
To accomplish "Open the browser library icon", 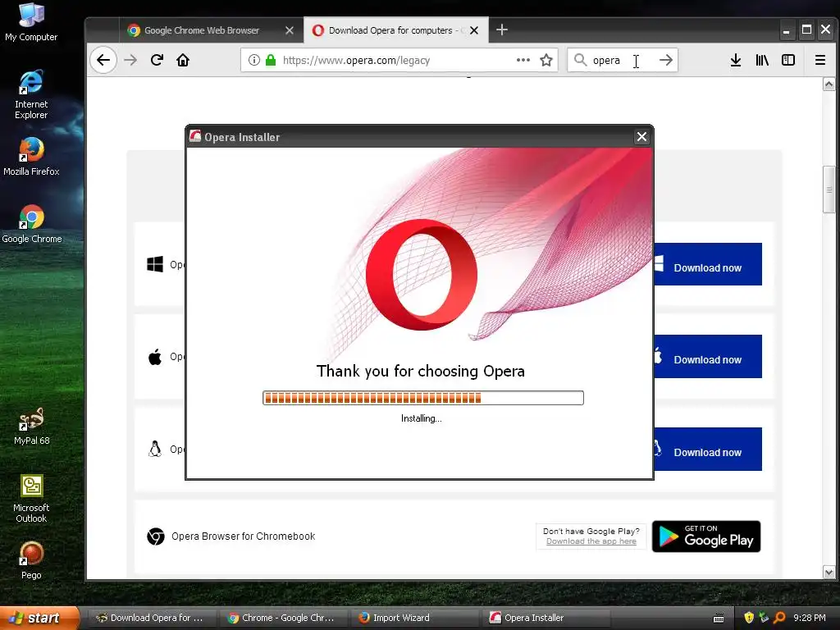I will click(762, 60).
